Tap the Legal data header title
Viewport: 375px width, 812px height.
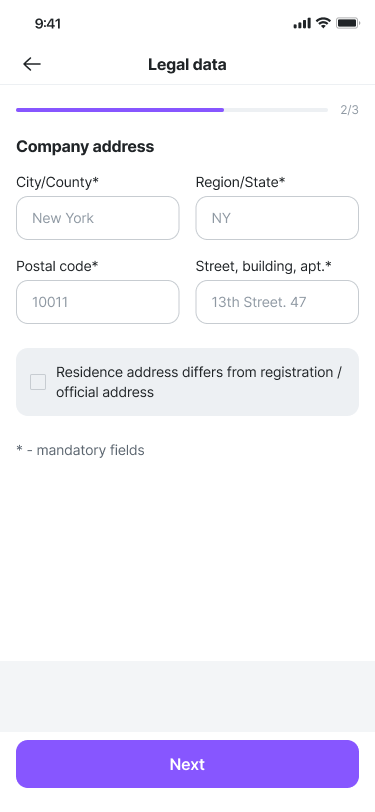click(187, 65)
